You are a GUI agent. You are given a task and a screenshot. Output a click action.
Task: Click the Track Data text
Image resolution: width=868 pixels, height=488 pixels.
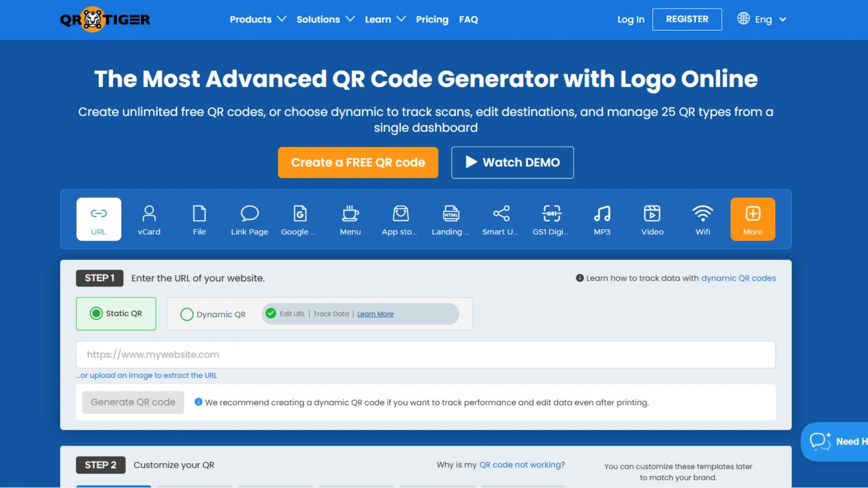click(x=331, y=314)
